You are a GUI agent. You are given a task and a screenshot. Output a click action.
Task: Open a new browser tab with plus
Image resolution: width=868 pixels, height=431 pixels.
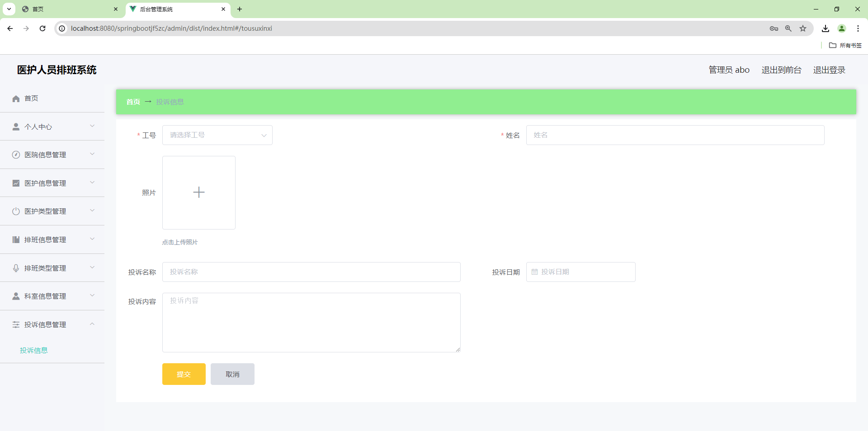coord(240,9)
